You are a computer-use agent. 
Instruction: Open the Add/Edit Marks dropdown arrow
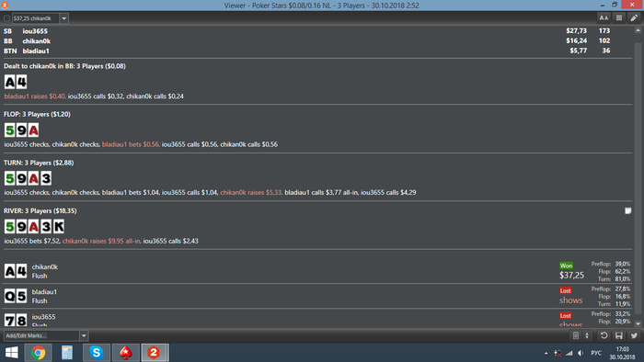(84, 335)
